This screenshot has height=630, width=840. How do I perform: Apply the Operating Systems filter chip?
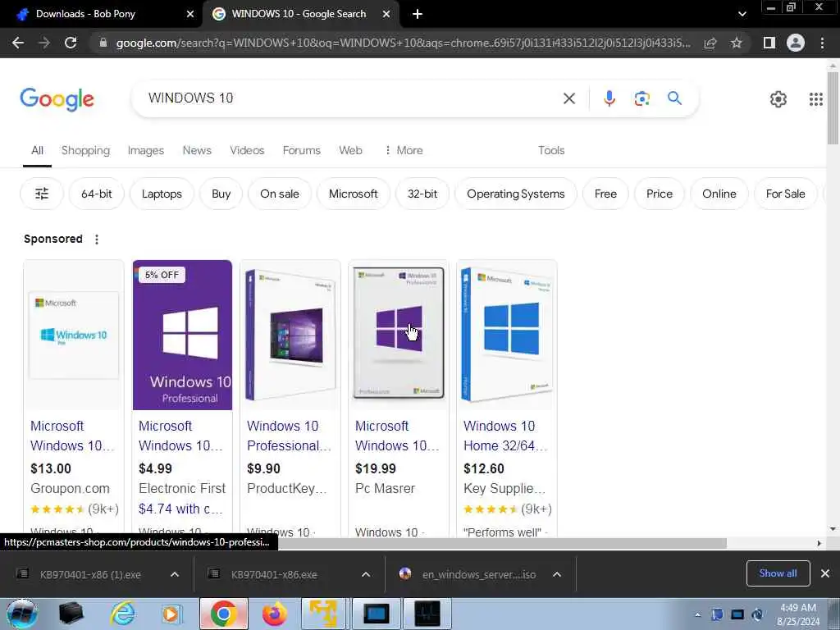click(515, 194)
